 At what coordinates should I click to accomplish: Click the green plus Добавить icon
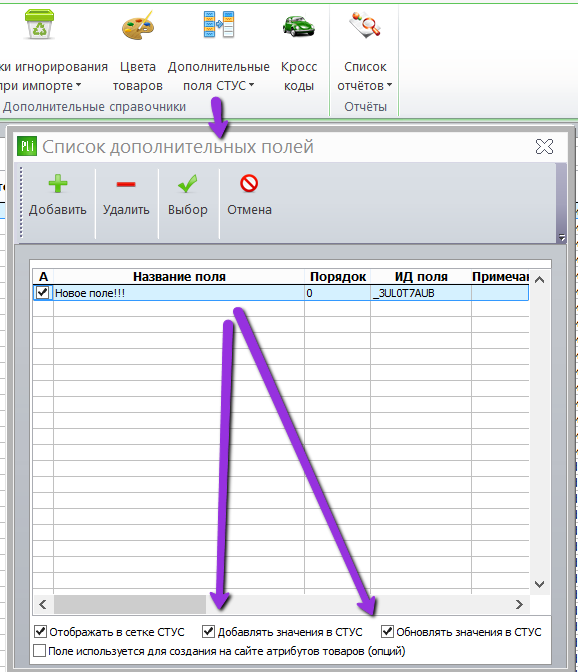pyautogui.click(x=58, y=184)
